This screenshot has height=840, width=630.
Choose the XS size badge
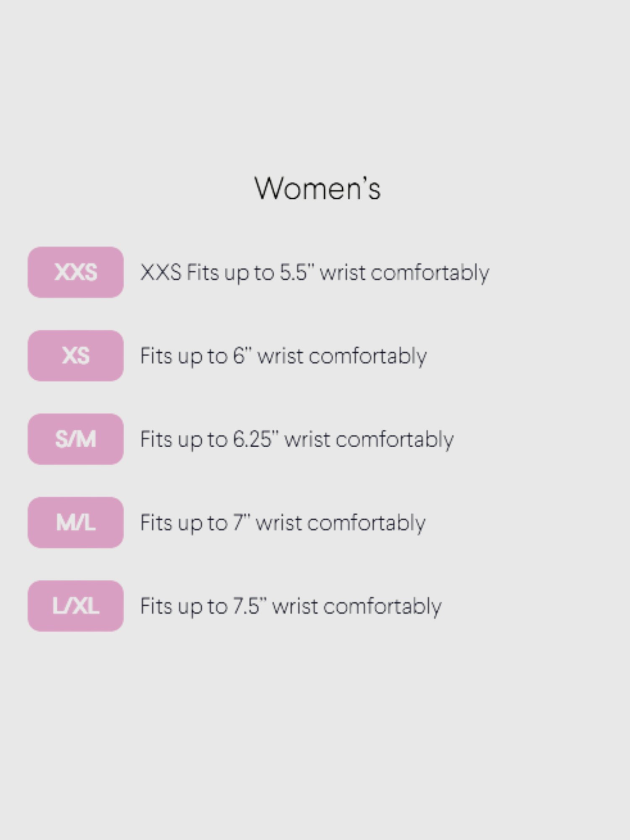[76, 356]
